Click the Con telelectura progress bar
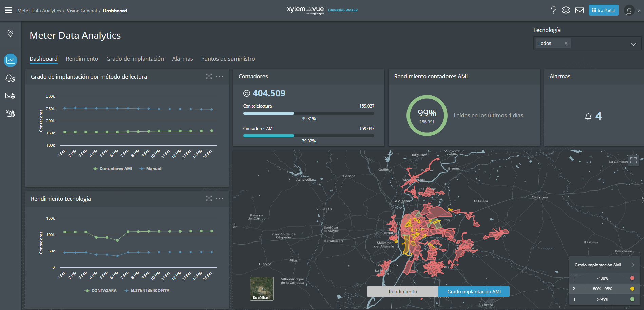 (x=309, y=113)
